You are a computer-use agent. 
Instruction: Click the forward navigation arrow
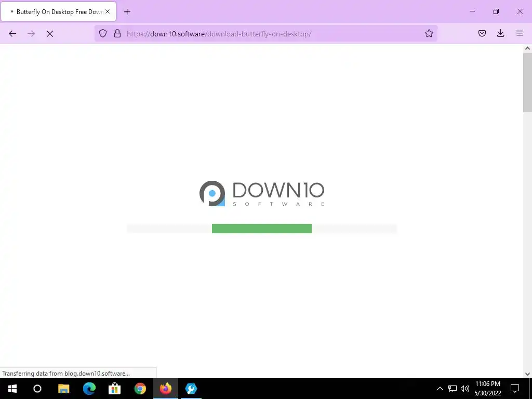pyautogui.click(x=31, y=34)
